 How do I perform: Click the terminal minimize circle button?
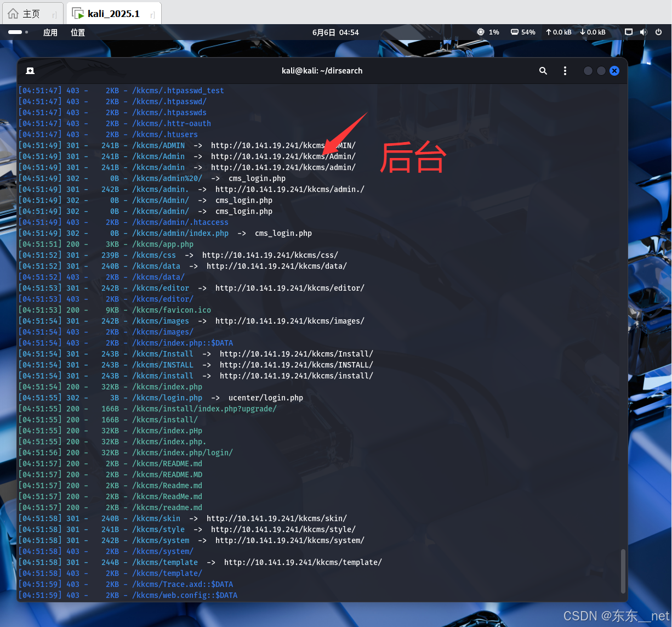click(x=588, y=71)
